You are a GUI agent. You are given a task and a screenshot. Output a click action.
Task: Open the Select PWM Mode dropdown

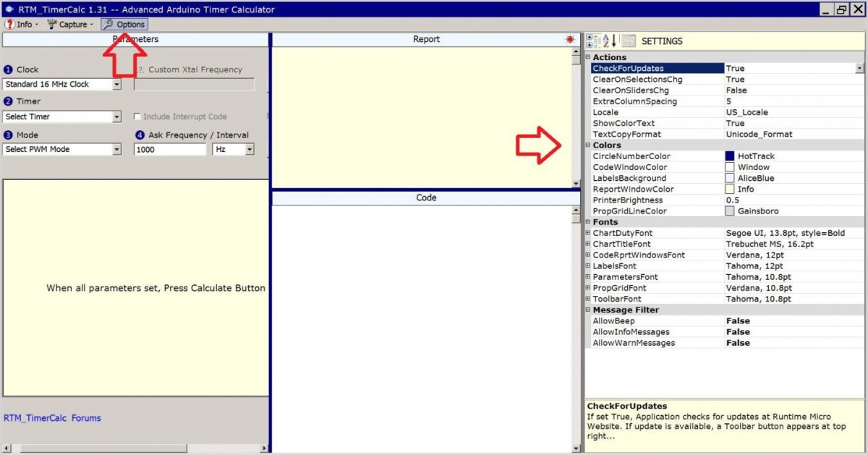coord(117,150)
